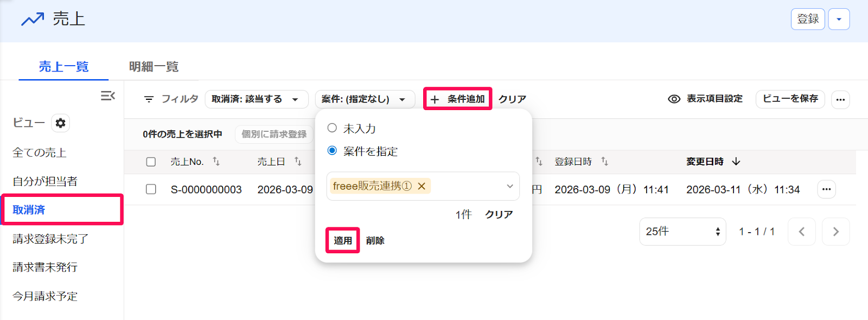The image size is (868, 320).
Task: Select the 請求登録未完了 view
Action: pyautogui.click(x=50, y=239)
